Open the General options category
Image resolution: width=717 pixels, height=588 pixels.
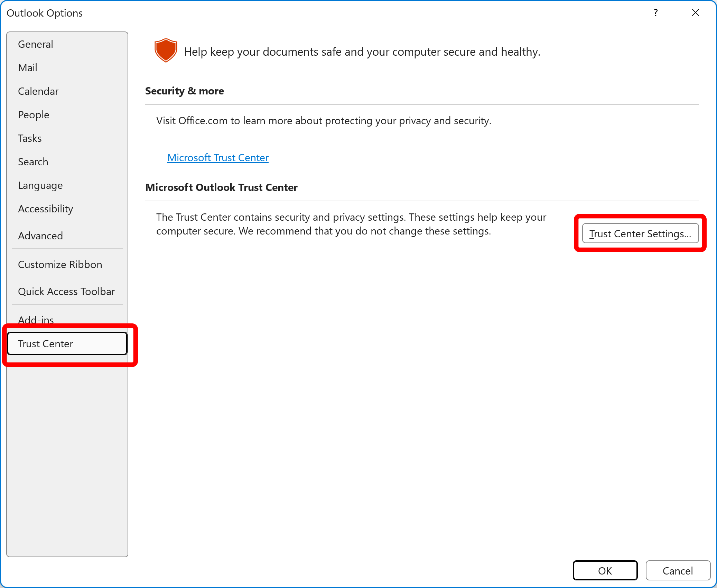pos(67,44)
